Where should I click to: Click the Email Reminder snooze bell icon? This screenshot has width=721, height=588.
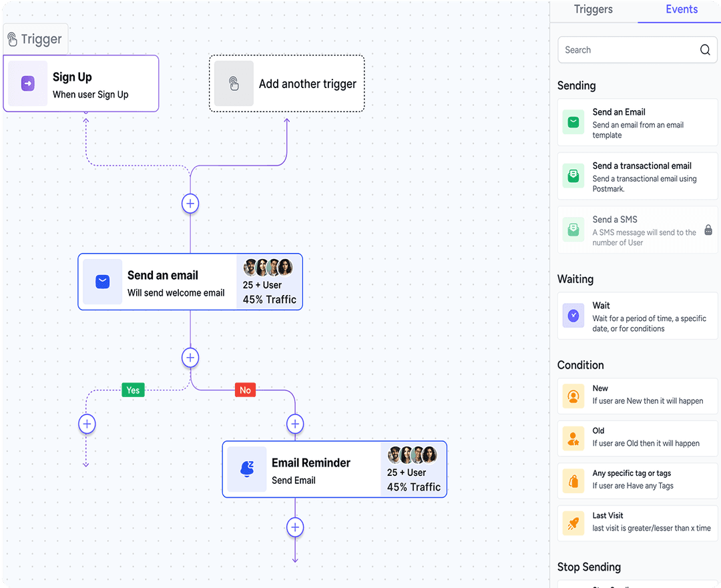(x=247, y=469)
